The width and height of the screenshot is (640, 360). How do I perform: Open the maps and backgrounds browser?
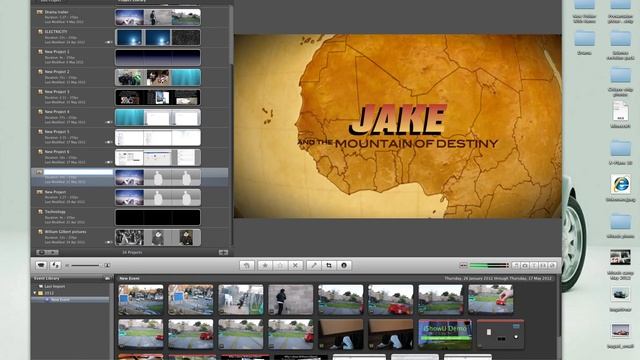click(x=552, y=265)
